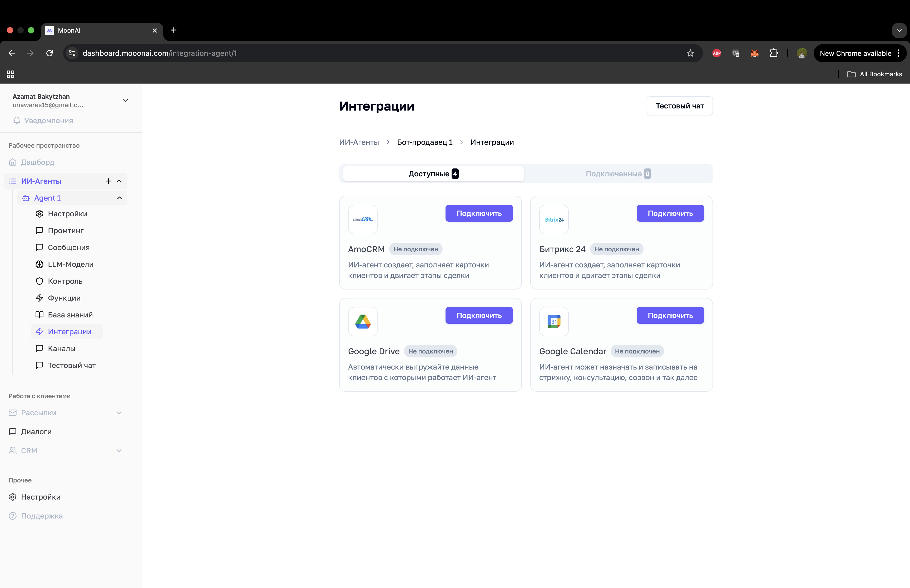The height and width of the screenshot is (588, 910).
Task: Click the plus icon next to ИИ-Агенты
Action: tap(108, 181)
